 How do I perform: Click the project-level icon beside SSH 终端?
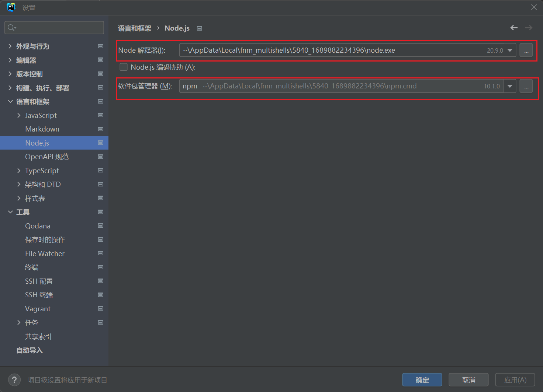[x=100, y=295]
